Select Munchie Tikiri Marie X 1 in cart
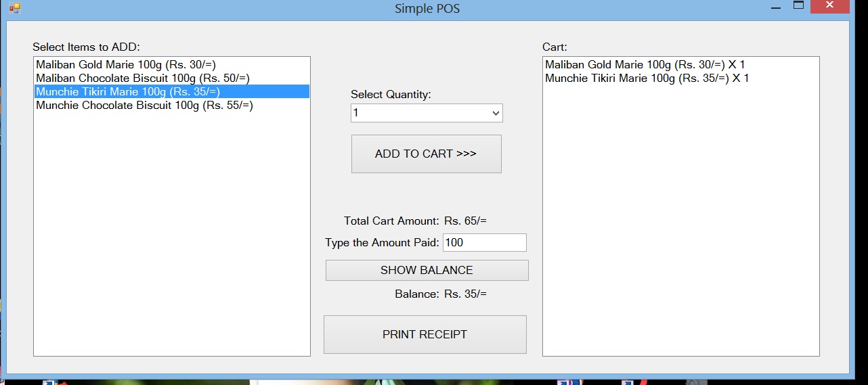The height and width of the screenshot is (385, 868). coord(680,78)
